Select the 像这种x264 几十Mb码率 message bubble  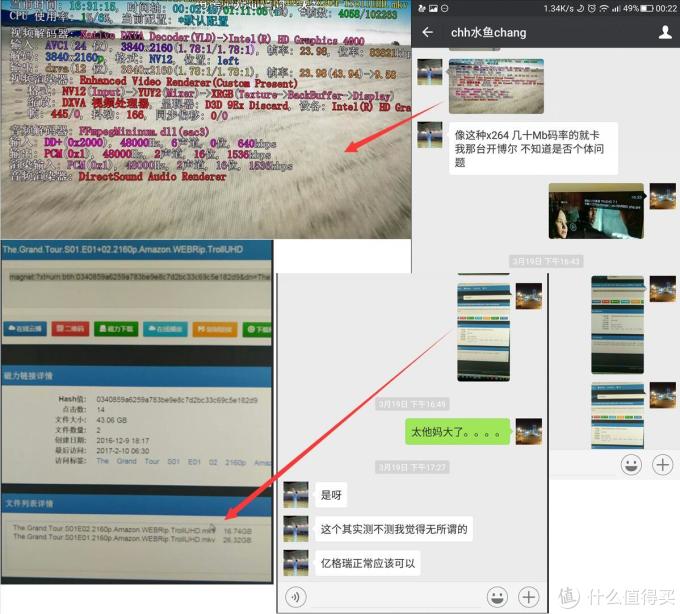(x=533, y=149)
